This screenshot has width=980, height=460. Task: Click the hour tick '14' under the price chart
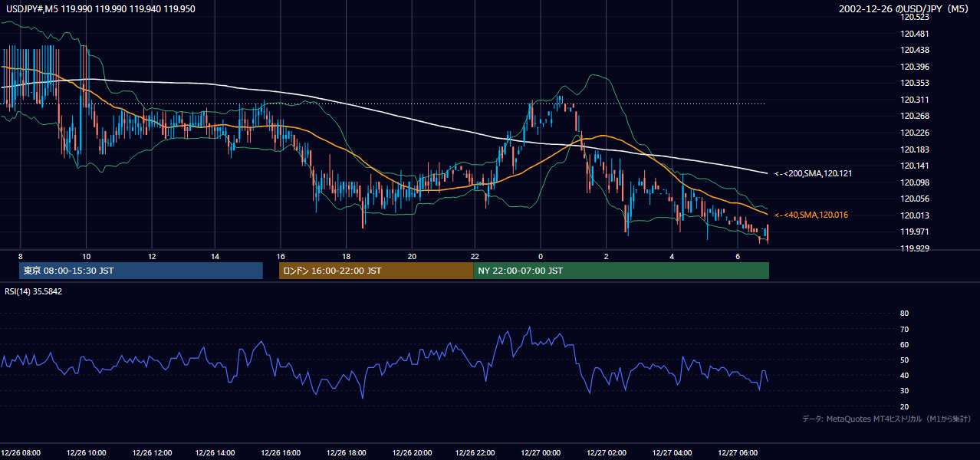pyautogui.click(x=216, y=256)
